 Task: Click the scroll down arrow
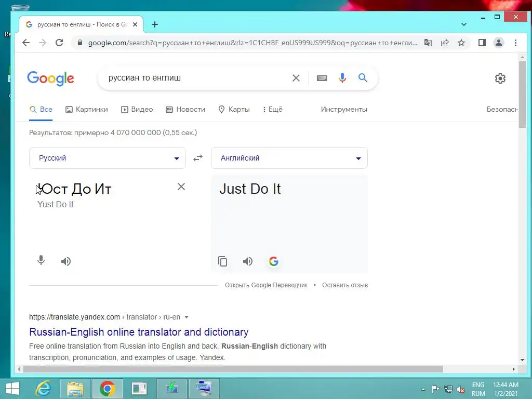[522, 360]
